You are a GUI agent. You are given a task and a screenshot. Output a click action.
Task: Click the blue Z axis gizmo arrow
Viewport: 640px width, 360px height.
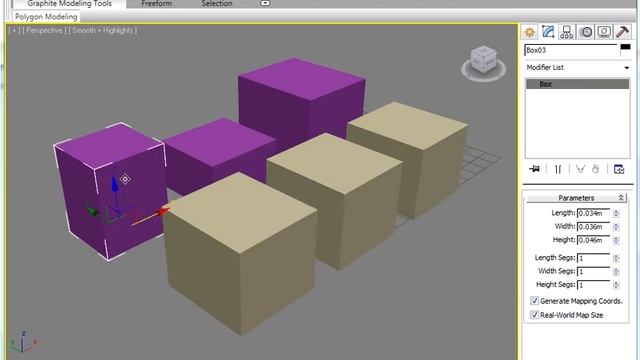[x=115, y=184]
